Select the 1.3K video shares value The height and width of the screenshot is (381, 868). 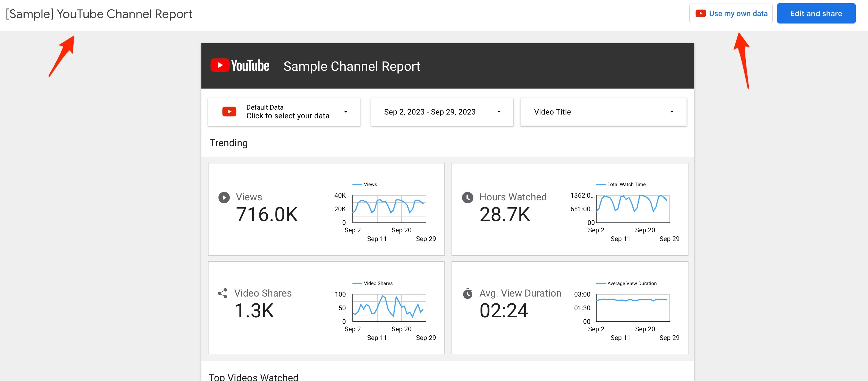[x=254, y=311]
